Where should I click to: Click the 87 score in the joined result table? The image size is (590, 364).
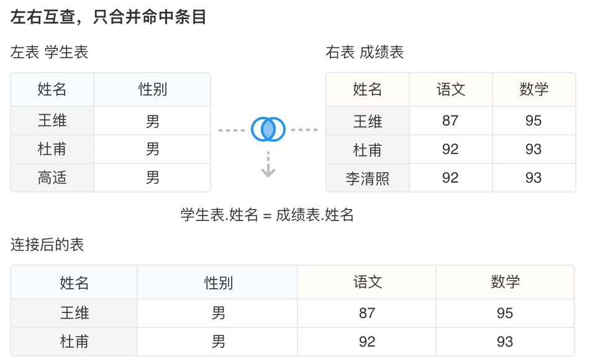pyautogui.click(x=367, y=313)
